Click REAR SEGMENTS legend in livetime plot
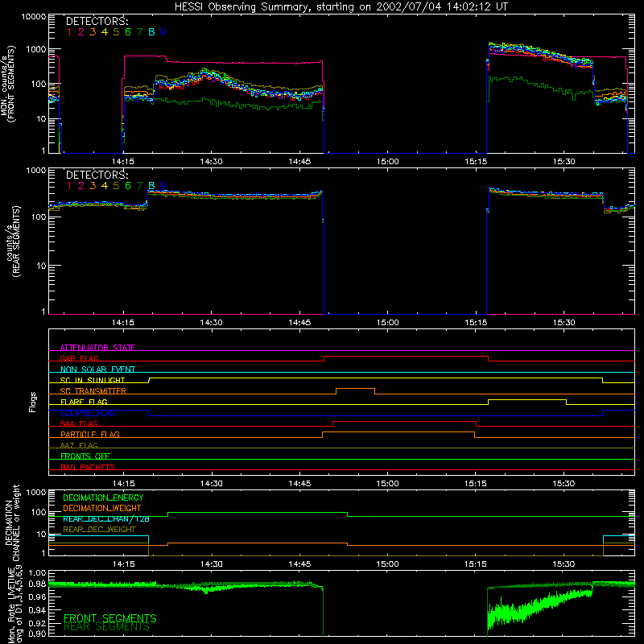This screenshot has width=644, height=644. coord(106,627)
